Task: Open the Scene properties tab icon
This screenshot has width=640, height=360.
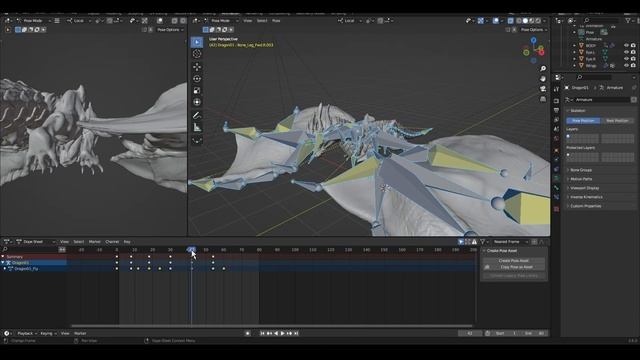Action: pos(556,129)
